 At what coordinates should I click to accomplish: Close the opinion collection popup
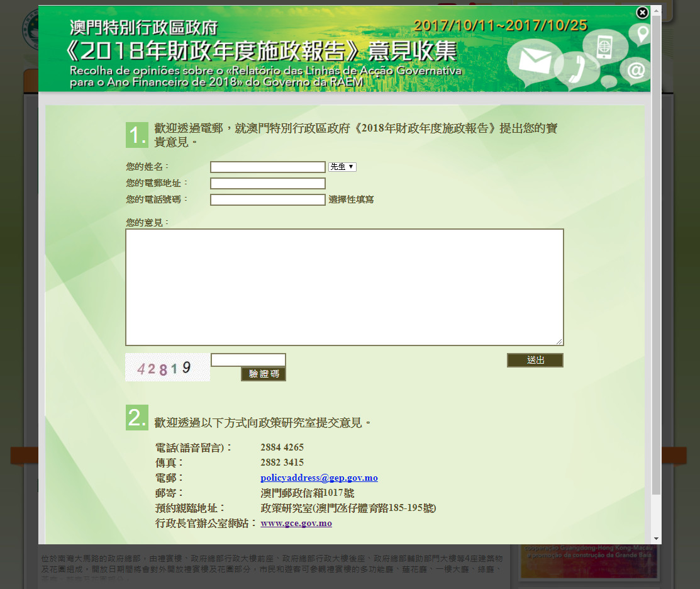[642, 13]
